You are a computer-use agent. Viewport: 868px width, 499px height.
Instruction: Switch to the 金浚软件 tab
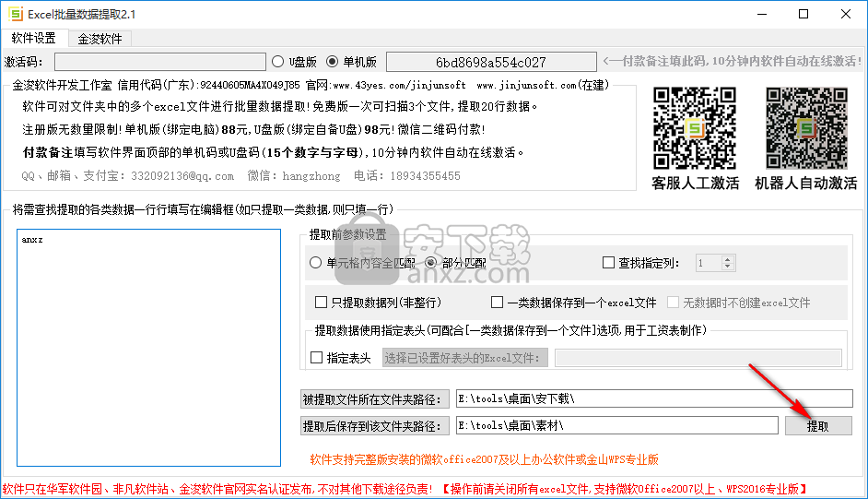pos(100,39)
